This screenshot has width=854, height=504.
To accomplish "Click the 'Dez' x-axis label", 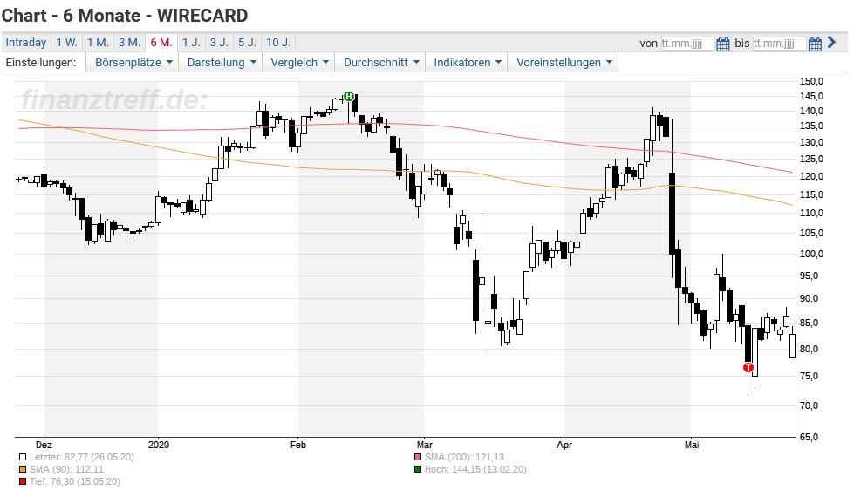I will (44, 445).
